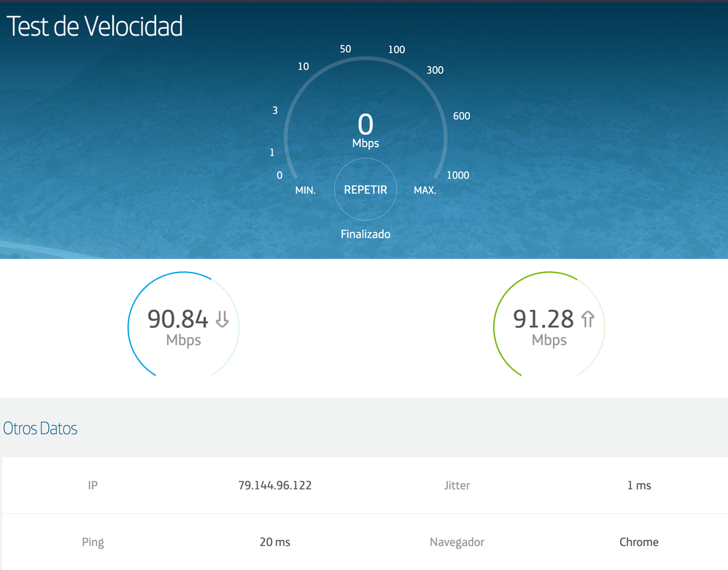Click the IP address 79.144.96.122
The height and width of the screenshot is (570, 728).
point(274,485)
